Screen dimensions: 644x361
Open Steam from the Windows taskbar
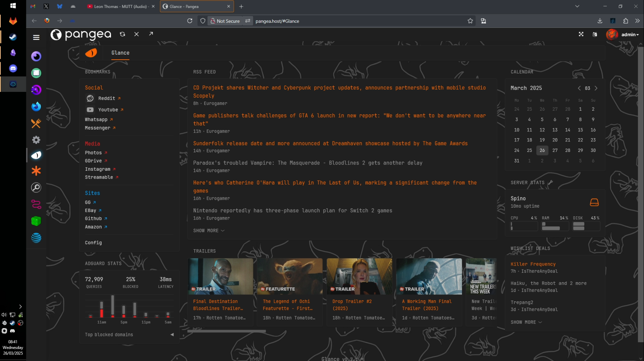[x=13, y=37]
